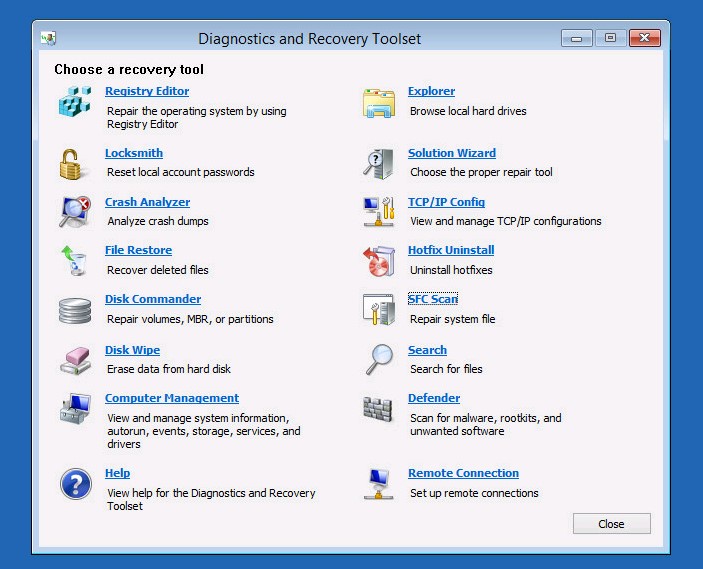
Task: Select the Defender brick wall icon
Action: [x=378, y=410]
